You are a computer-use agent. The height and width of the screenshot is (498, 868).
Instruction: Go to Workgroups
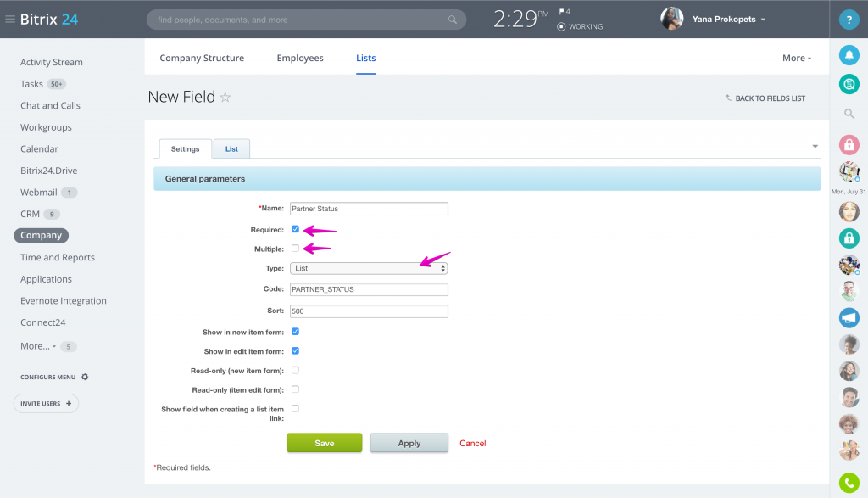[x=46, y=127]
